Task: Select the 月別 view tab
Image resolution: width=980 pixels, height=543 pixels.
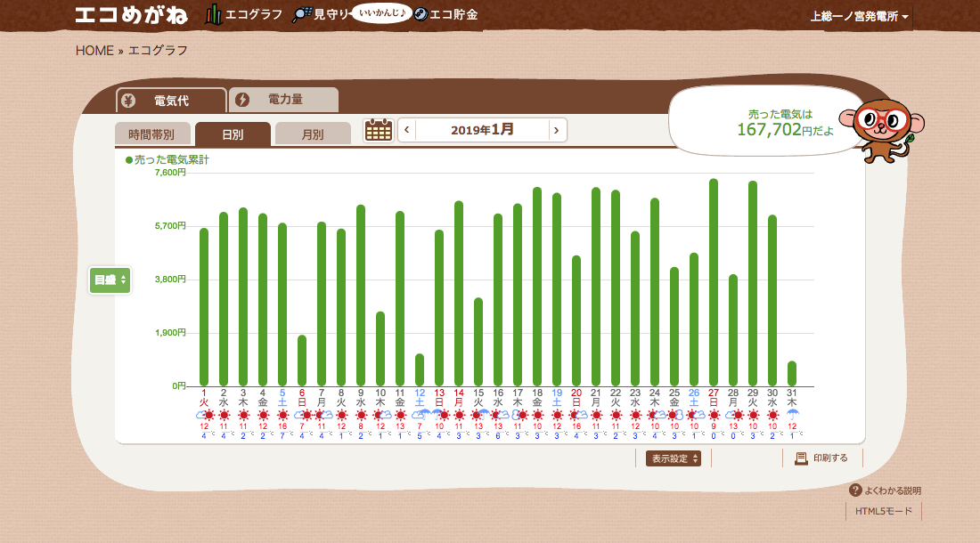Action: pos(313,134)
